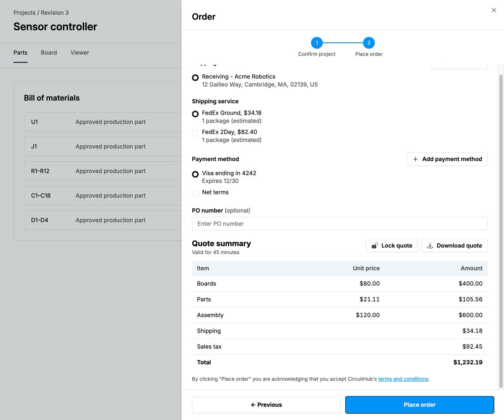Open the Viewer tab
This screenshot has height=420, width=504.
pyautogui.click(x=80, y=53)
